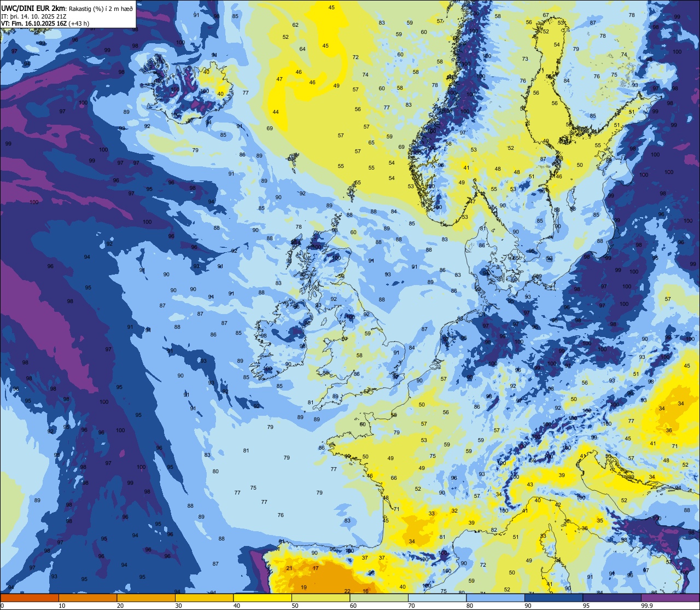Click the 40–50% bright yellow legend segment

262,597
